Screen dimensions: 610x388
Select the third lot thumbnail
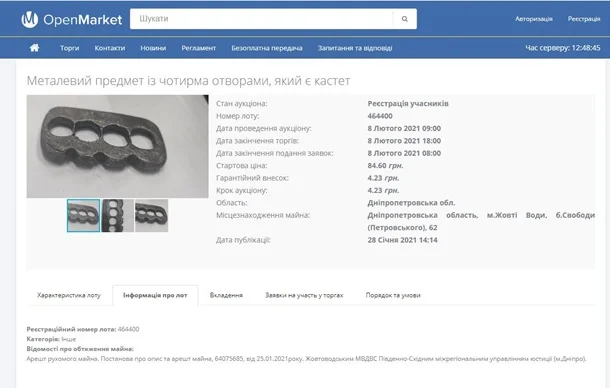151,215
